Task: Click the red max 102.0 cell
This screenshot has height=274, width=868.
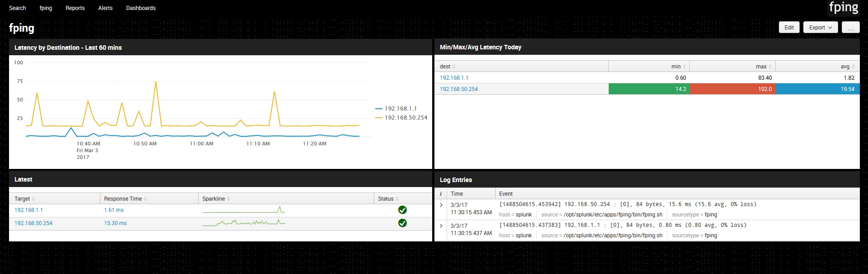Action: tap(732, 89)
